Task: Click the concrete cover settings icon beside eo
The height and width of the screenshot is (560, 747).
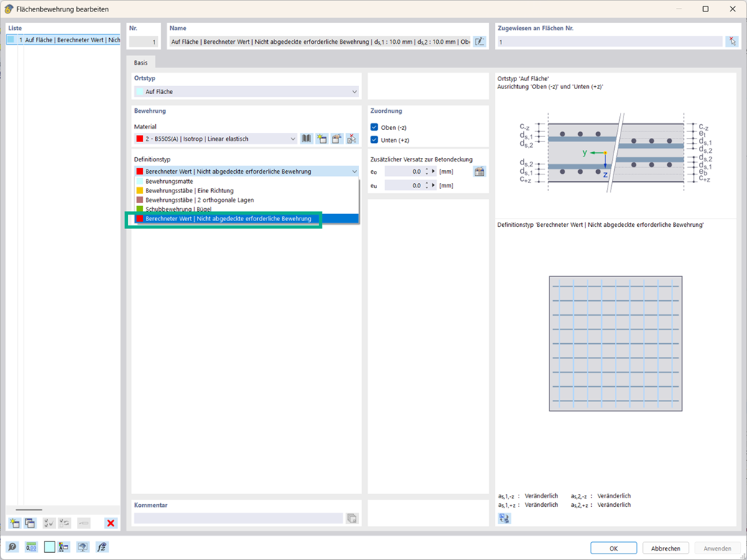Action: pos(480,172)
